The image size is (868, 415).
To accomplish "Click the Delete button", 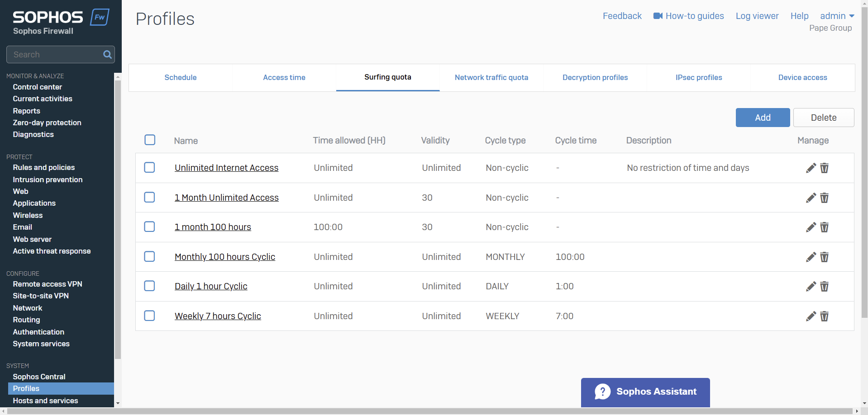I will coord(824,118).
